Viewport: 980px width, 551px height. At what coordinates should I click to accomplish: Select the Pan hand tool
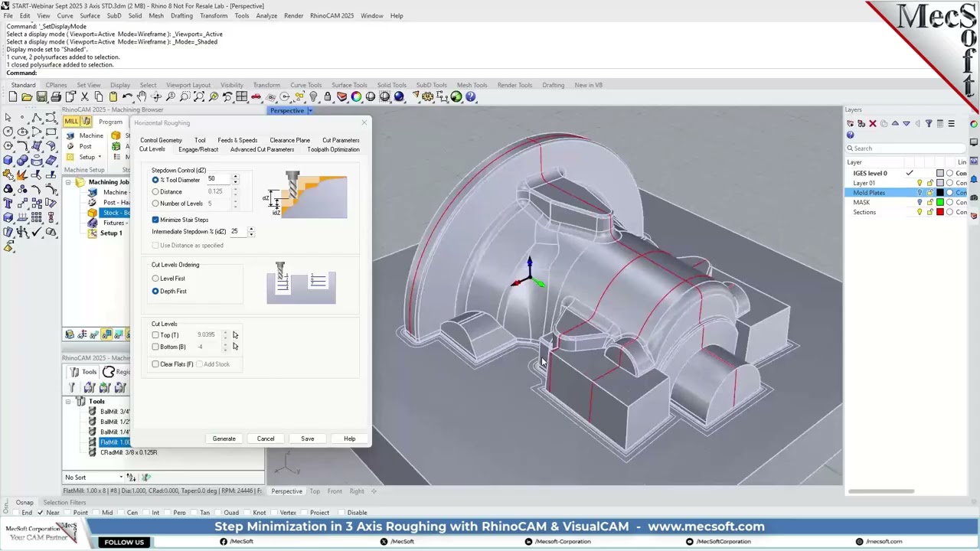142,97
